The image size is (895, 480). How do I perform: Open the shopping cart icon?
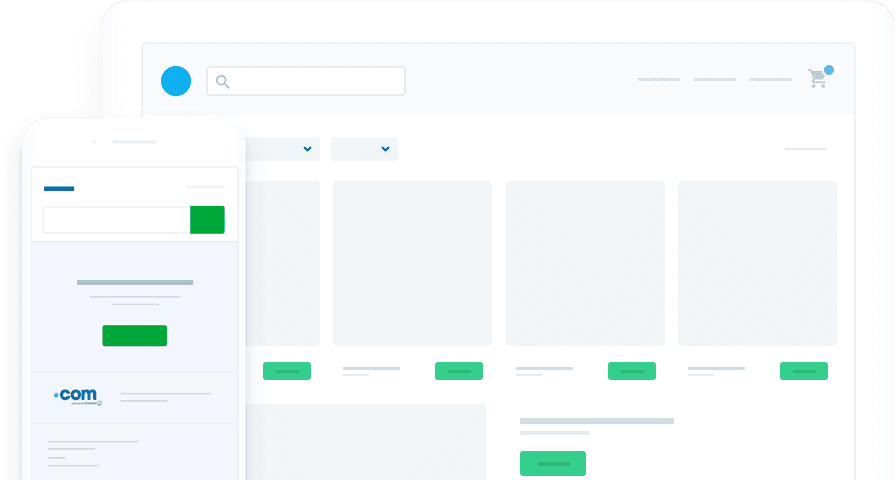coord(818,78)
